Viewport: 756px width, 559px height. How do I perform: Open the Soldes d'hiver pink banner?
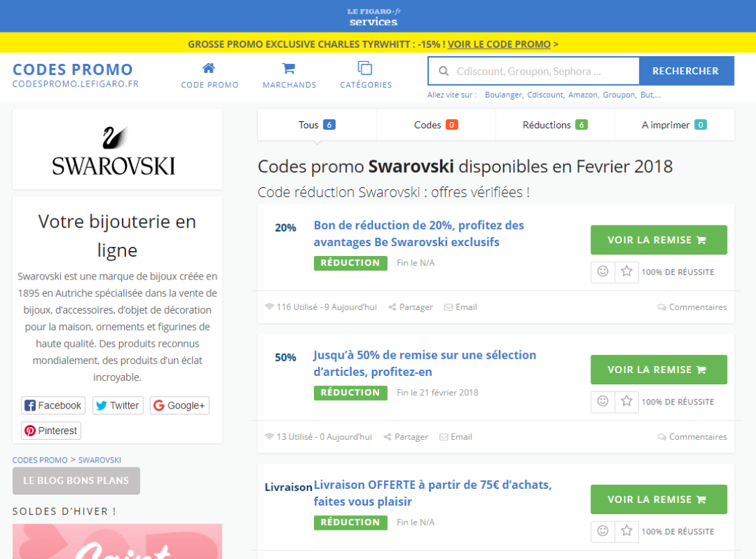point(117,542)
